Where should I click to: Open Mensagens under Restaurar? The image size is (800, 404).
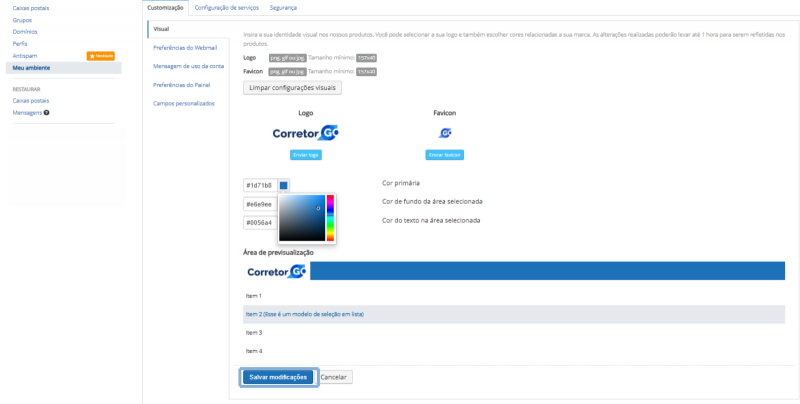pos(27,113)
